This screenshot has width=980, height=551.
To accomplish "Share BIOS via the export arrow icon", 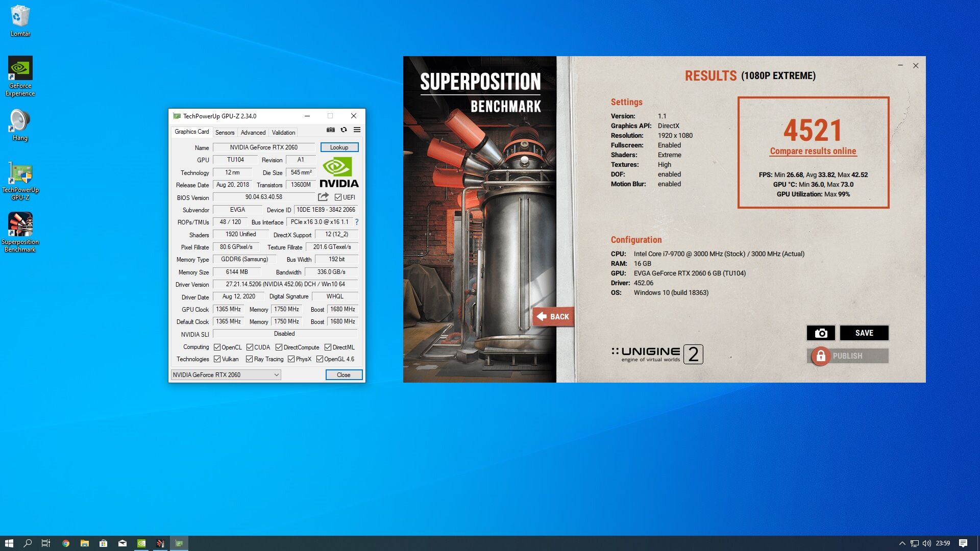I will pyautogui.click(x=323, y=197).
